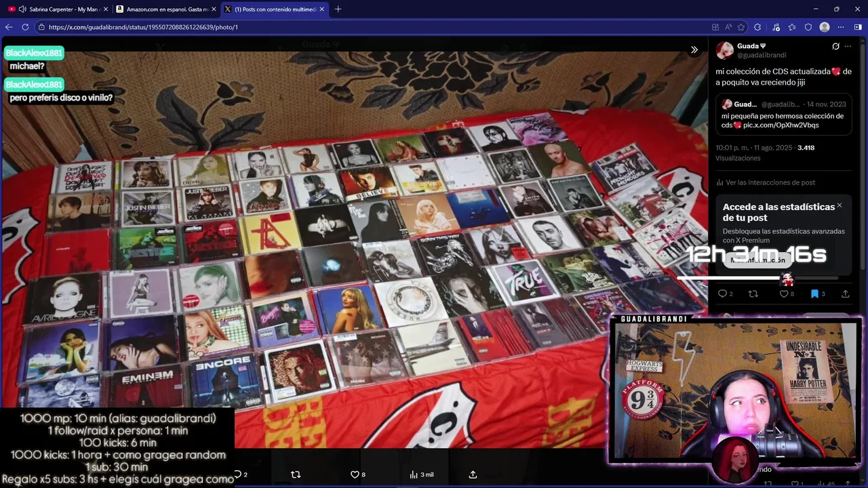Toggle the browser sidebar panel icon
Image resolution: width=868 pixels, height=488 pixels.
click(858, 27)
